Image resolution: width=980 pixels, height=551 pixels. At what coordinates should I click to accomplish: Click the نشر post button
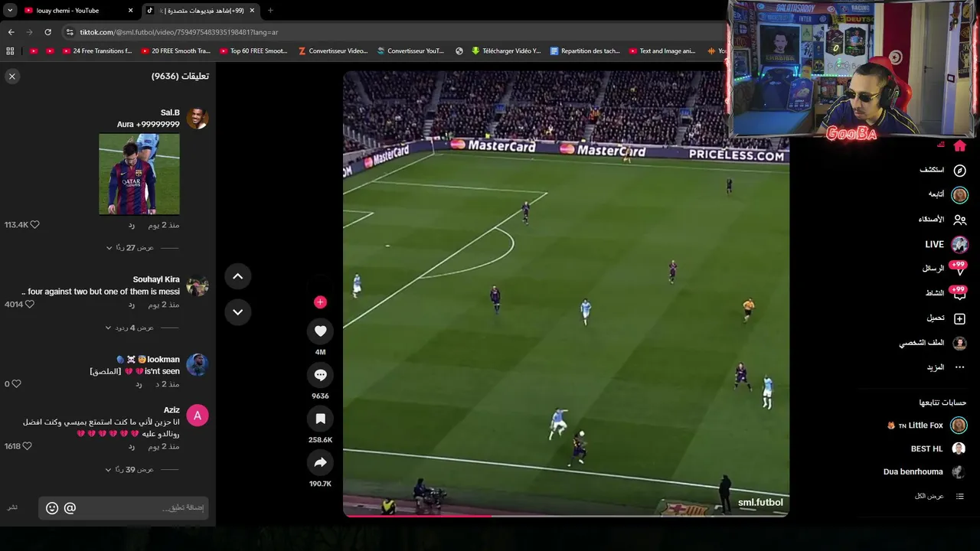(12, 507)
